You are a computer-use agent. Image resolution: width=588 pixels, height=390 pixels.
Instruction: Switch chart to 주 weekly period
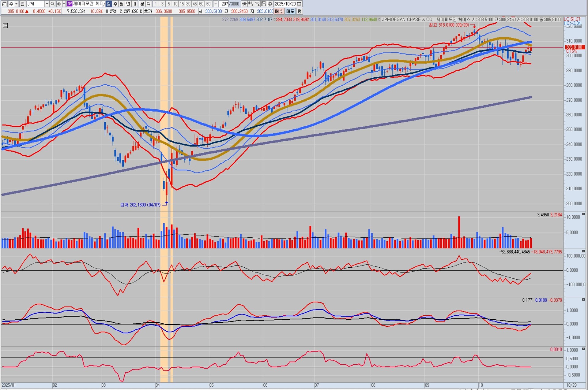pos(115,4)
